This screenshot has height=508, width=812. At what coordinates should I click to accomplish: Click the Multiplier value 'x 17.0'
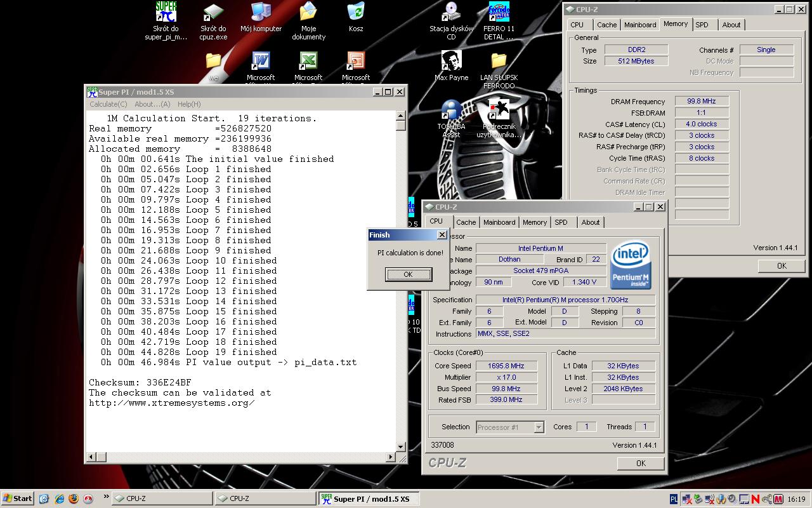[506, 377]
